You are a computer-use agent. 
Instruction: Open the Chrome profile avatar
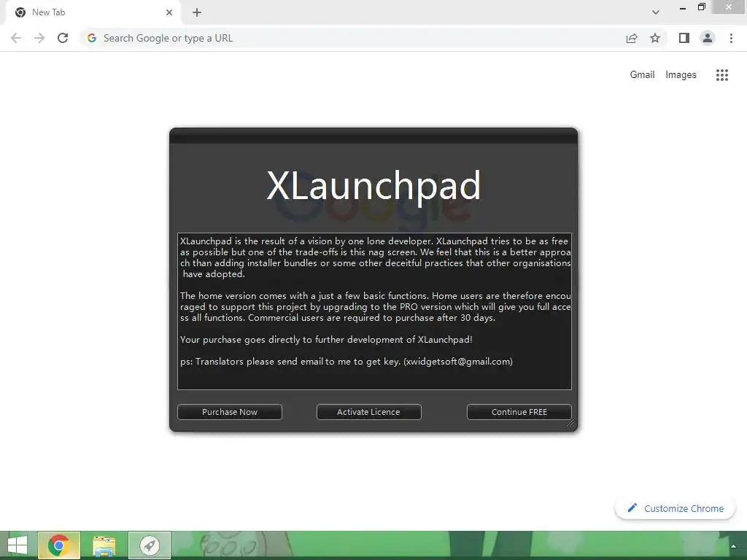[x=708, y=38]
